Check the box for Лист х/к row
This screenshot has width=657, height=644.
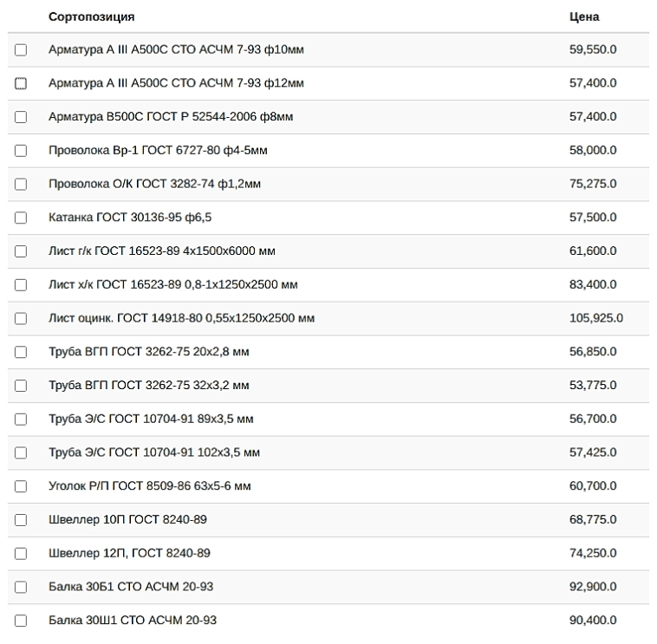21,285
